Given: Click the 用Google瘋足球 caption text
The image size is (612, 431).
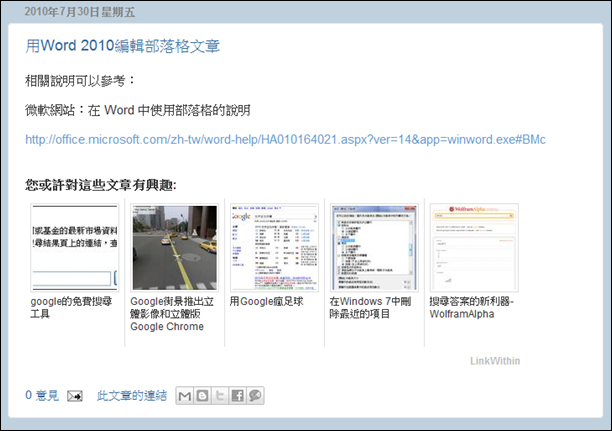Looking at the screenshot, I should (x=267, y=301).
